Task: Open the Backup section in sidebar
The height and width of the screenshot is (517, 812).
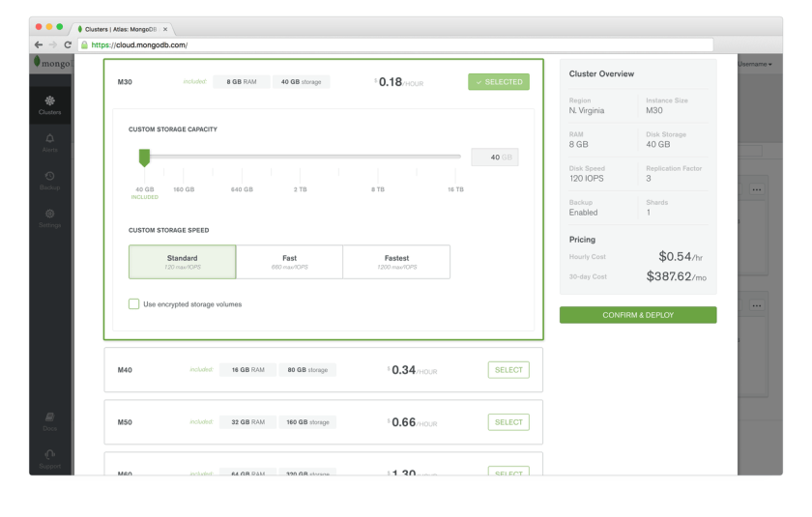Action: [49, 181]
